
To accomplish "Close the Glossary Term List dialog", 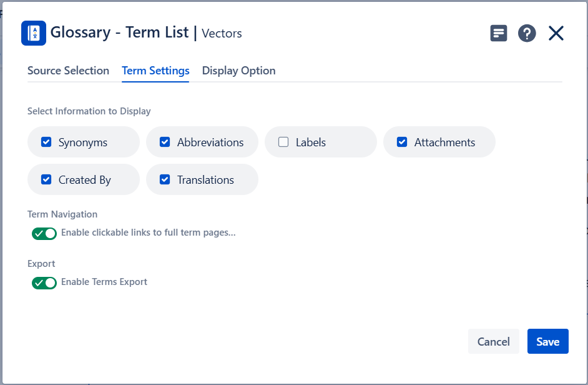I will pos(556,33).
